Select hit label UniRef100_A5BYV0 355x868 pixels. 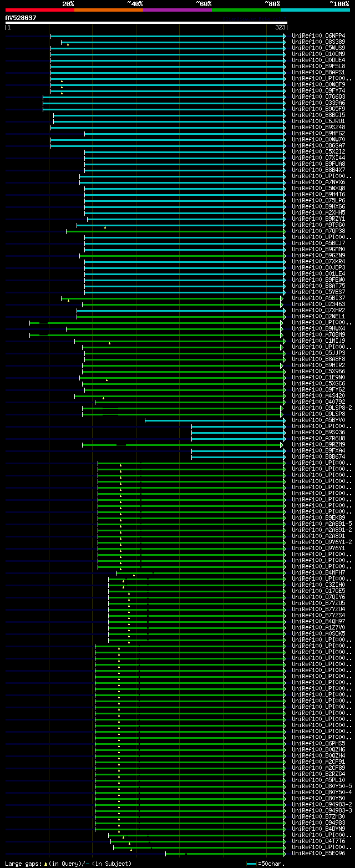pos(318,420)
